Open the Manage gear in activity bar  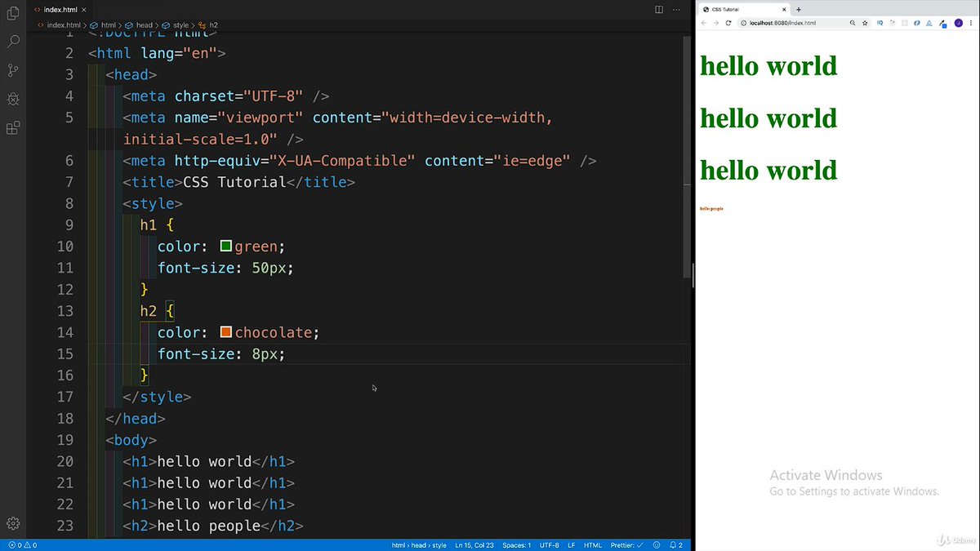click(13, 523)
